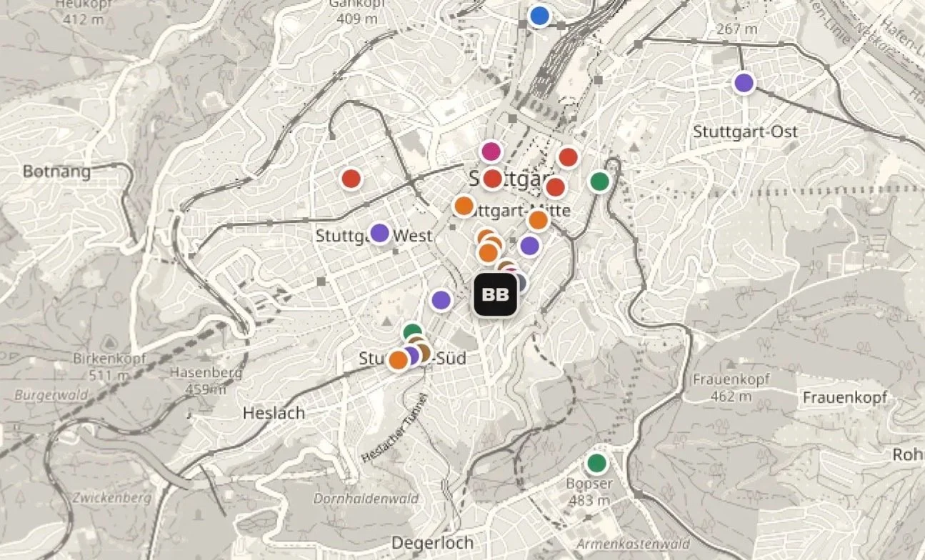Click the Dornhaldenwald forest label
The image size is (925, 560).
tap(366, 498)
